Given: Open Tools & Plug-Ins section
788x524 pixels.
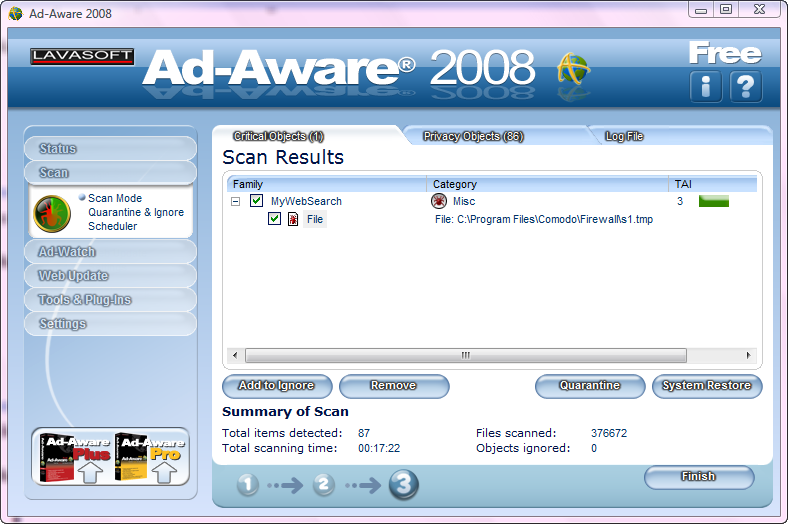Looking at the screenshot, I should coord(110,300).
